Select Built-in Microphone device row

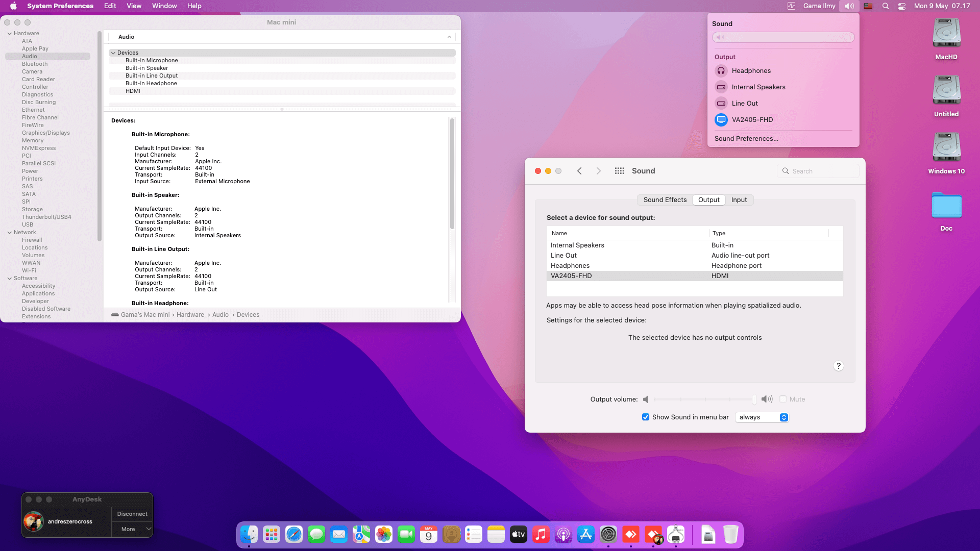(282, 61)
